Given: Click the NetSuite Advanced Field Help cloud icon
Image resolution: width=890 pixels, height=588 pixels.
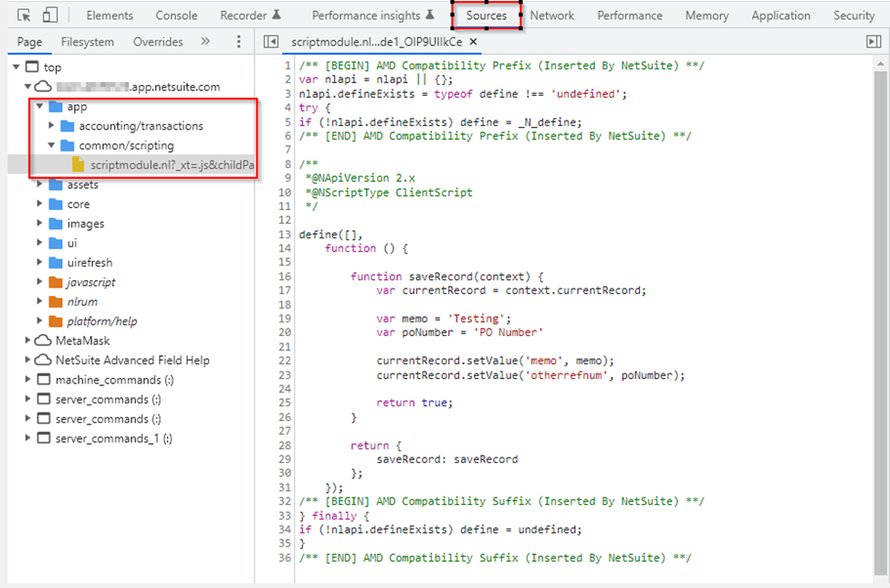Looking at the screenshot, I should tap(43, 360).
